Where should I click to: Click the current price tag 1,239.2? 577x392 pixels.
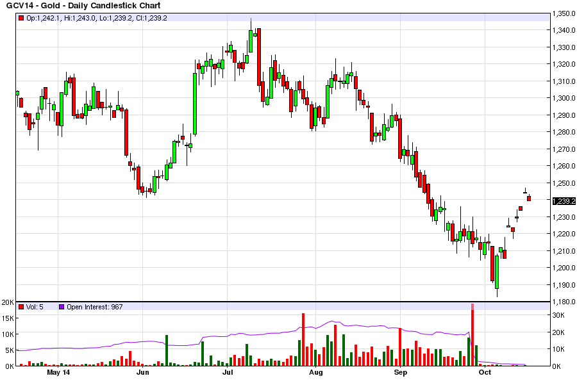click(x=564, y=200)
